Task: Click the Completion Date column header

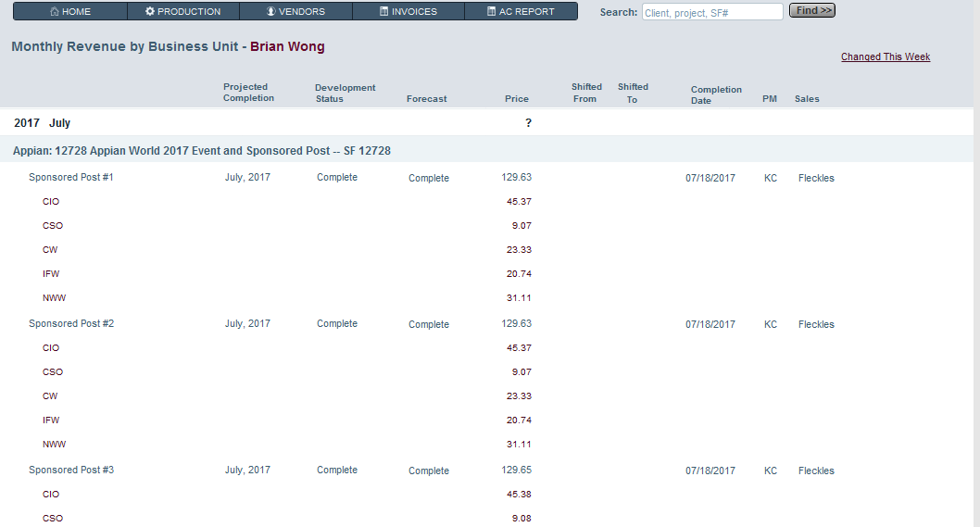Action: click(x=716, y=95)
